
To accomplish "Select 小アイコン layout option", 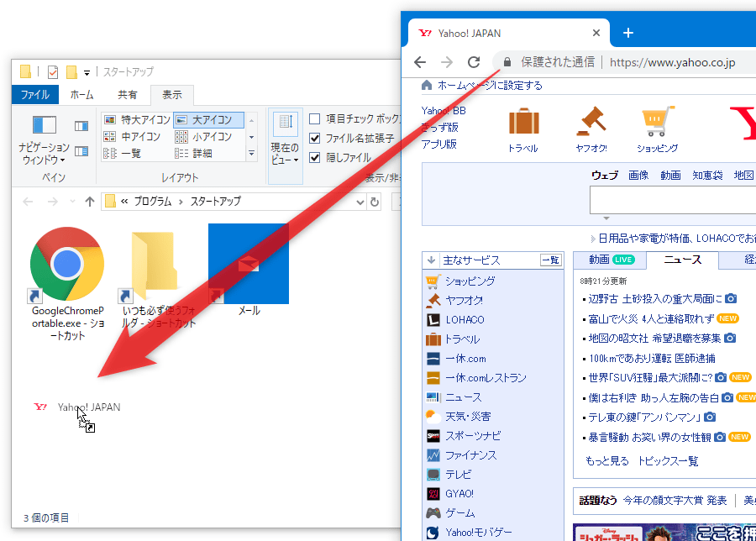I will click(202, 136).
